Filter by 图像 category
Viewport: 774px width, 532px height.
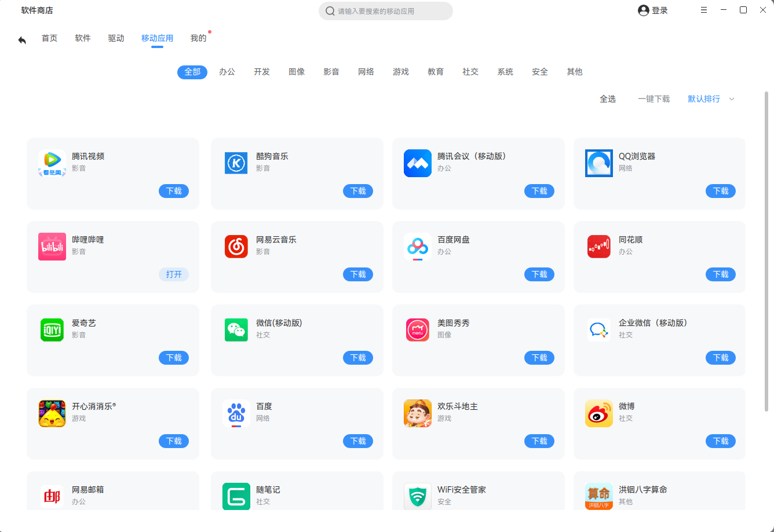(x=297, y=72)
